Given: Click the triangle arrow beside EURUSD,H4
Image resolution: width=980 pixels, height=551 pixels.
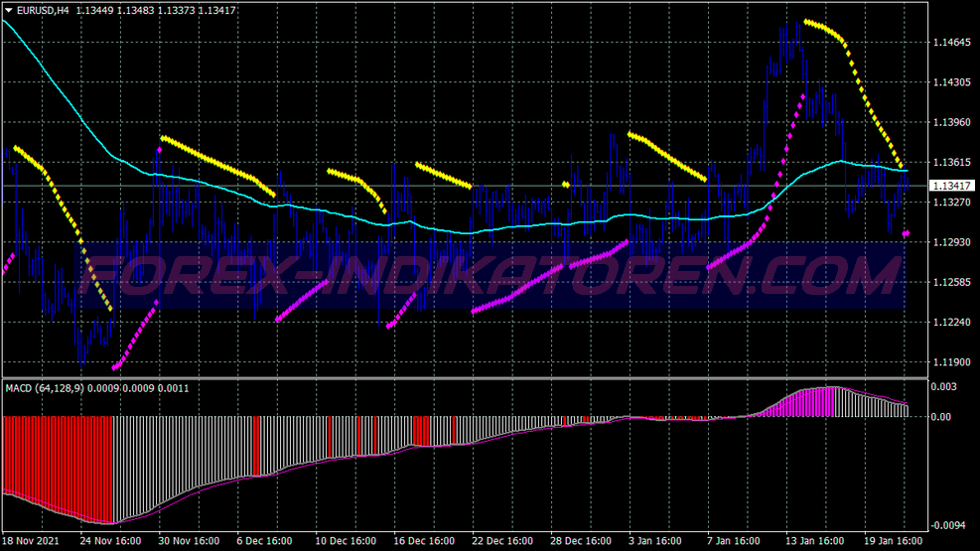Looking at the screenshot, I should pyautogui.click(x=8, y=9).
